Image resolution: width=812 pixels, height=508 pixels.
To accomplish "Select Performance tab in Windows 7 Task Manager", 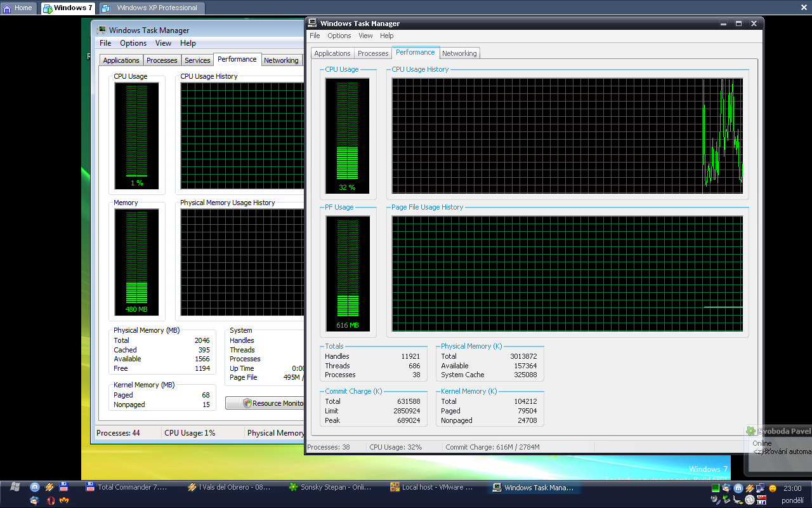I will click(x=237, y=59).
